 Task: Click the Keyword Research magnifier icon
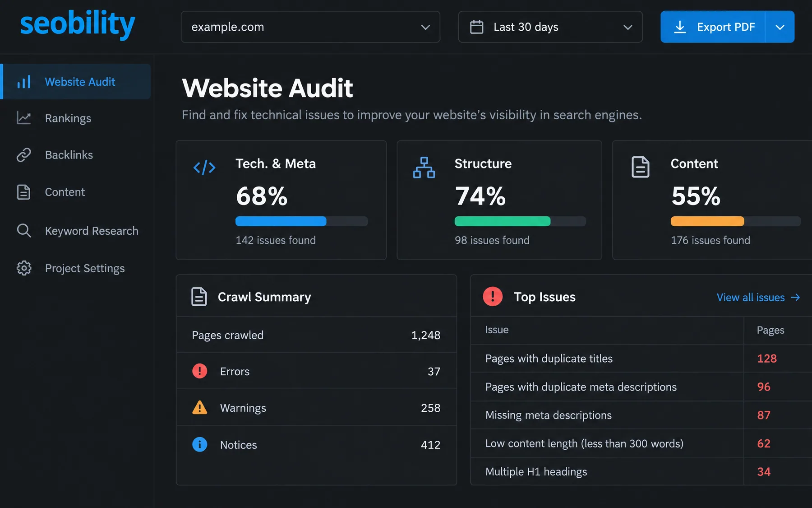(x=24, y=231)
